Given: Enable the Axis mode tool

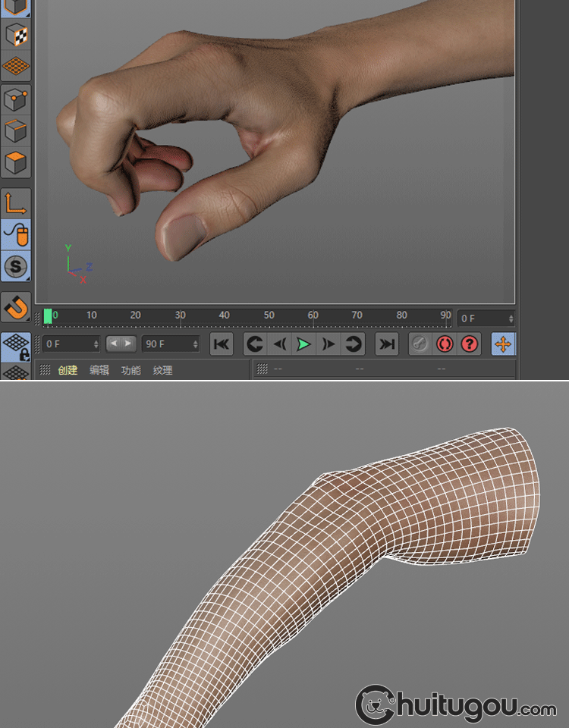Looking at the screenshot, I should [x=15, y=203].
